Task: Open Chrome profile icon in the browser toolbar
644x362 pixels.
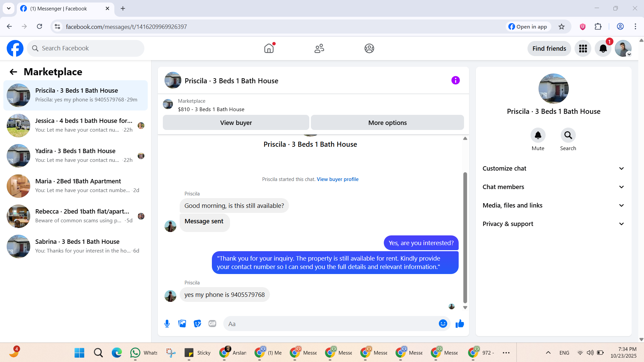Action: pyautogui.click(x=620, y=27)
